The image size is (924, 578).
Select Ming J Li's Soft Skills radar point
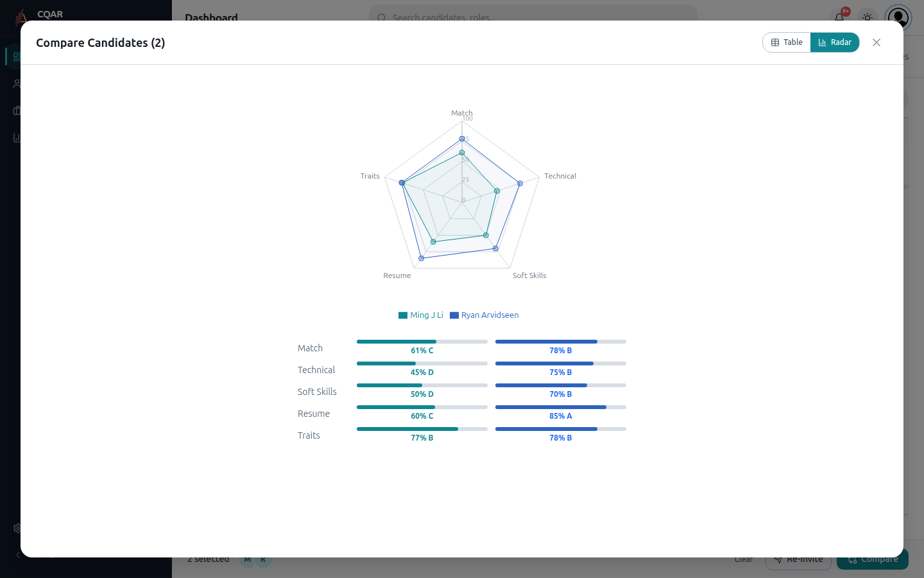(x=486, y=235)
